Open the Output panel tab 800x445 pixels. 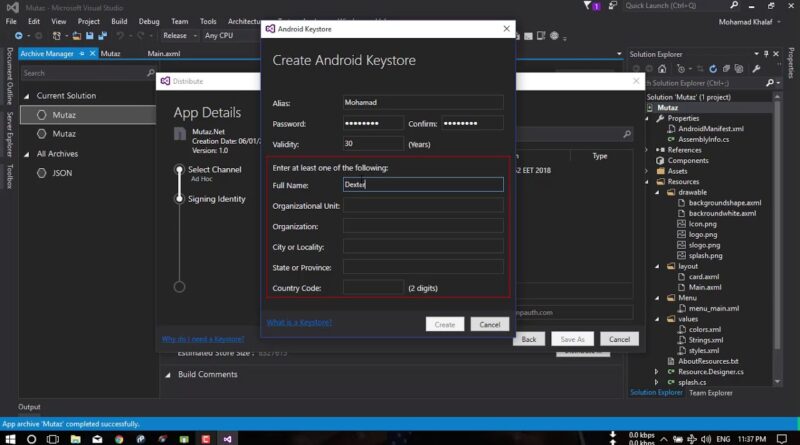29,407
